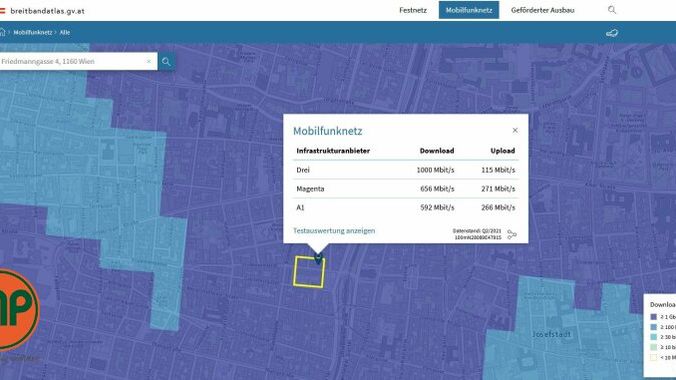Click the magnifier icon in the top navigation
Screen dimensions: 676x380
(x=612, y=9)
